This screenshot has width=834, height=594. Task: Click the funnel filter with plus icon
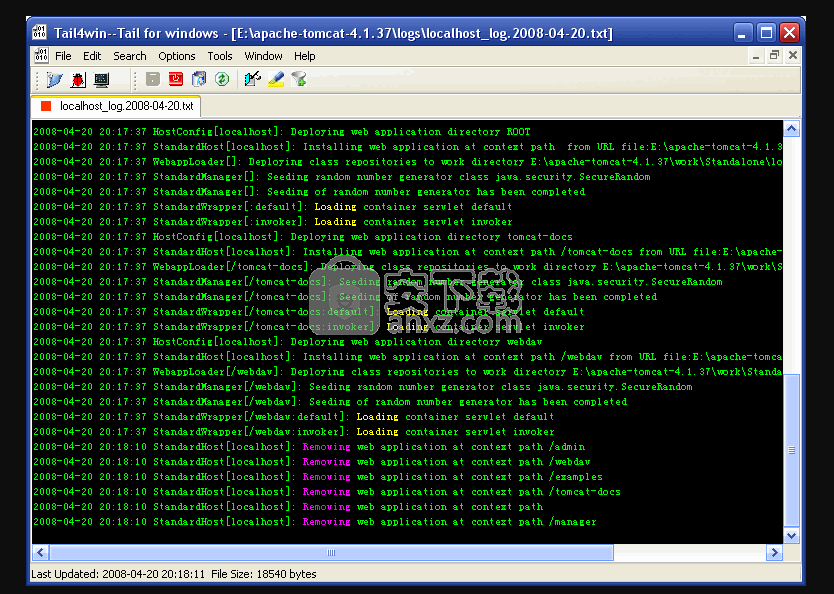(x=299, y=79)
